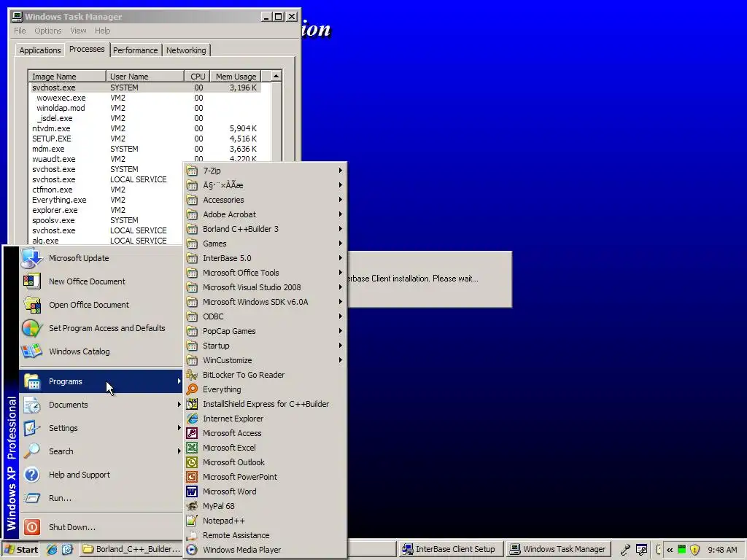This screenshot has height=560, width=747.
Task: Launch BitLocker To Go Reader icon
Action: tap(192, 375)
